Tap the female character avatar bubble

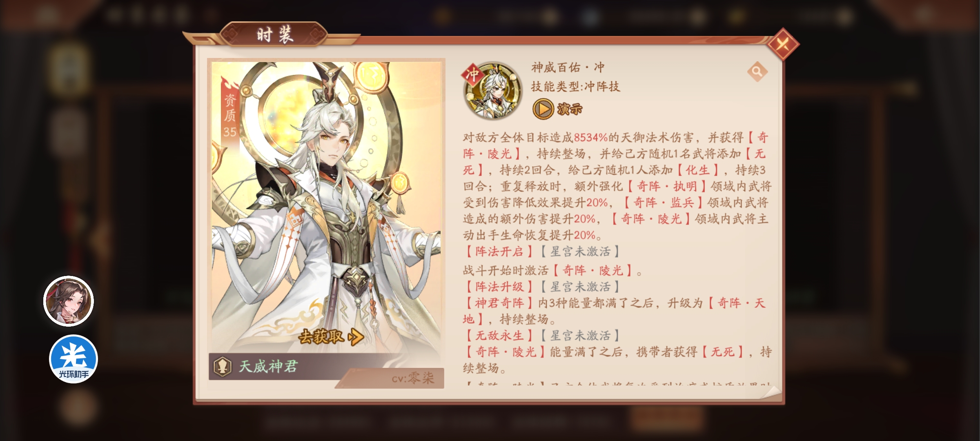69,301
